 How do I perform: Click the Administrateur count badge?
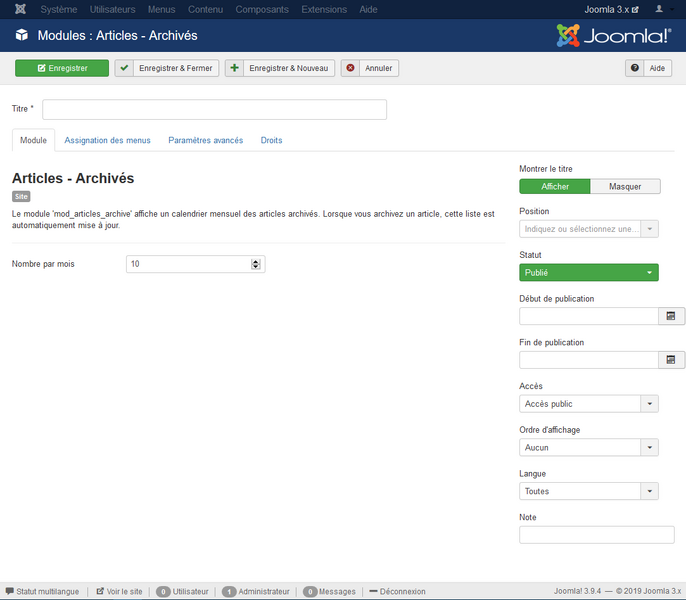[229, 592]
